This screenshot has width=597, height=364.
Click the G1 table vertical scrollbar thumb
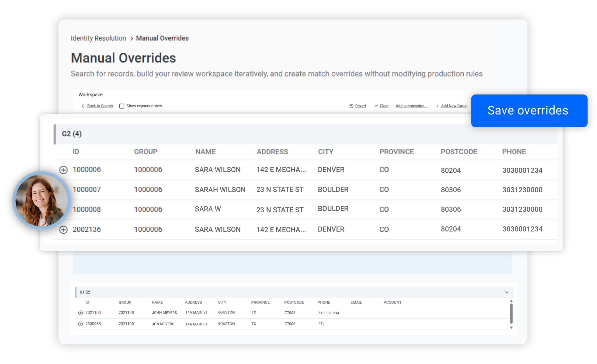pos(511,314)
